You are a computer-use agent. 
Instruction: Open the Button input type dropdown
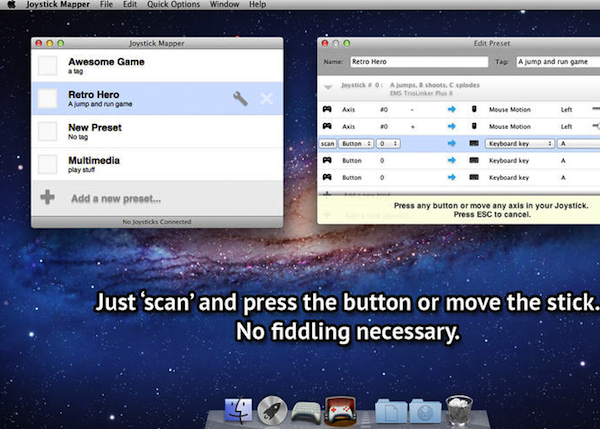[x=356, y=144]
